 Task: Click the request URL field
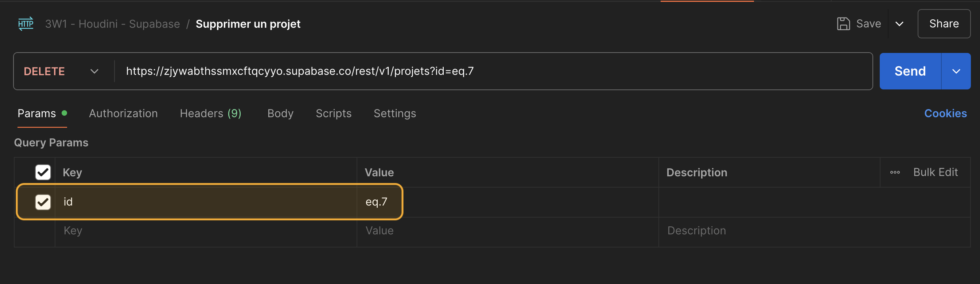pyautogui.click(x=493, y=72)
